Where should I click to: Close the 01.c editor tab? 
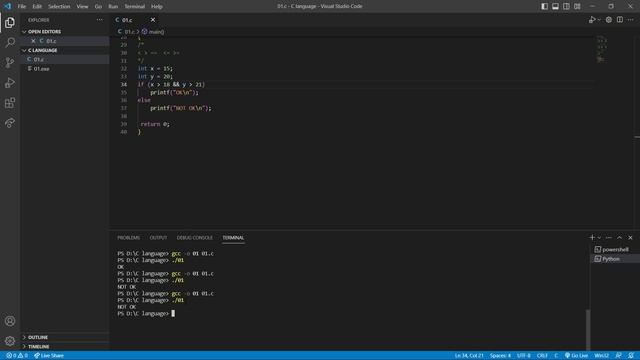(x=153, y=20)
